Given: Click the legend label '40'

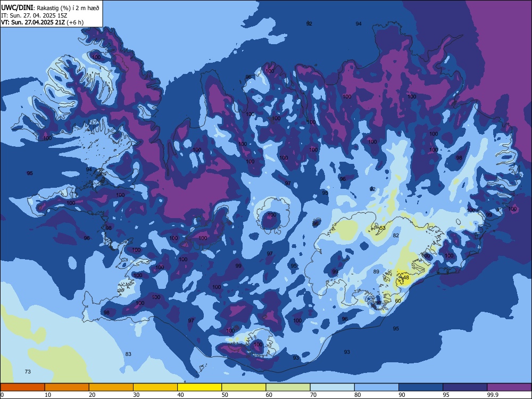Looking at the screenshot, I should tap(180, 395).
